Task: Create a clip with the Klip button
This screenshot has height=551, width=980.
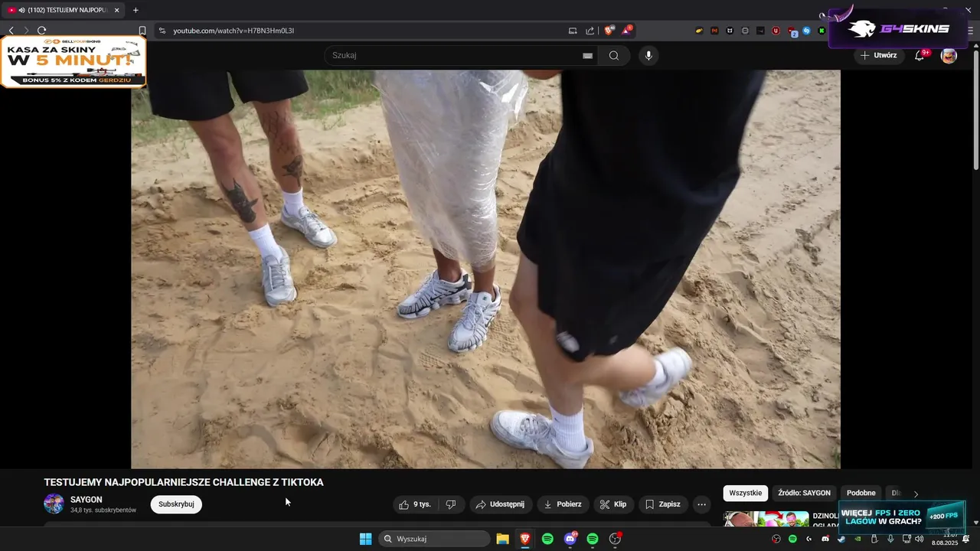Action: pos(613,504)
